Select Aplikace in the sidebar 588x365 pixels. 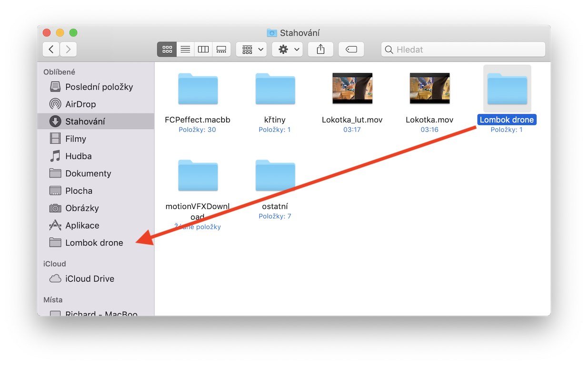[82, 226]
